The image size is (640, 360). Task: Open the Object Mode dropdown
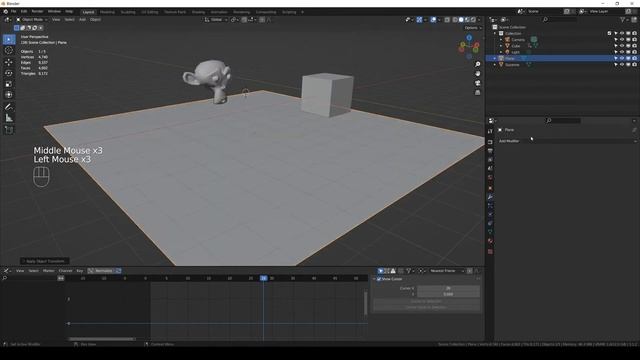[x=32, y=20]
